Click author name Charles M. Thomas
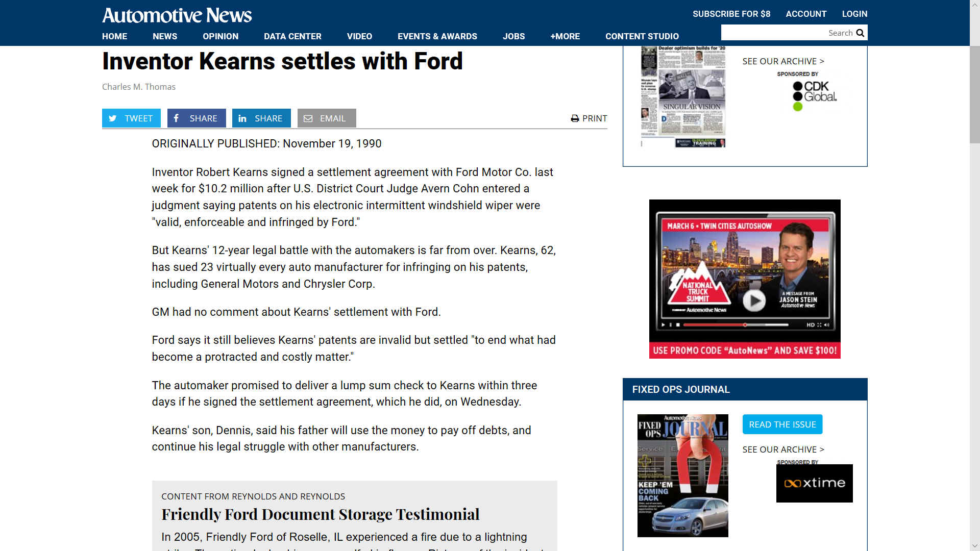This screenshot has width=980, height=551. (139, 87)
